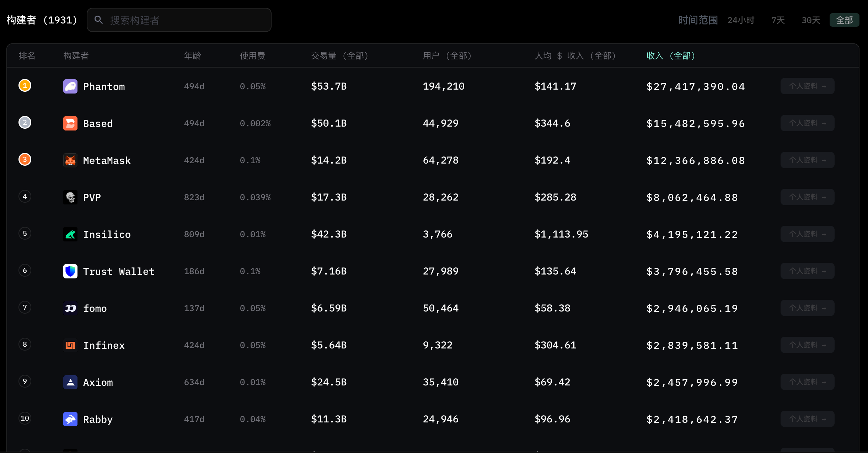The image size is (868, 453).
Task: Click Phantom's $27,417,390.04 revenue value
Action: (696, 86)
